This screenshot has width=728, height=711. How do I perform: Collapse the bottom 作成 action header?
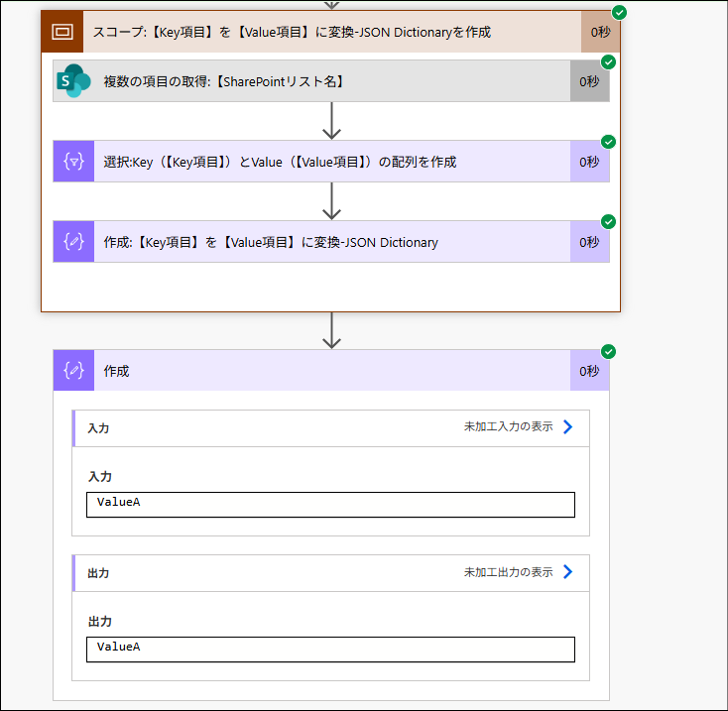331,370
